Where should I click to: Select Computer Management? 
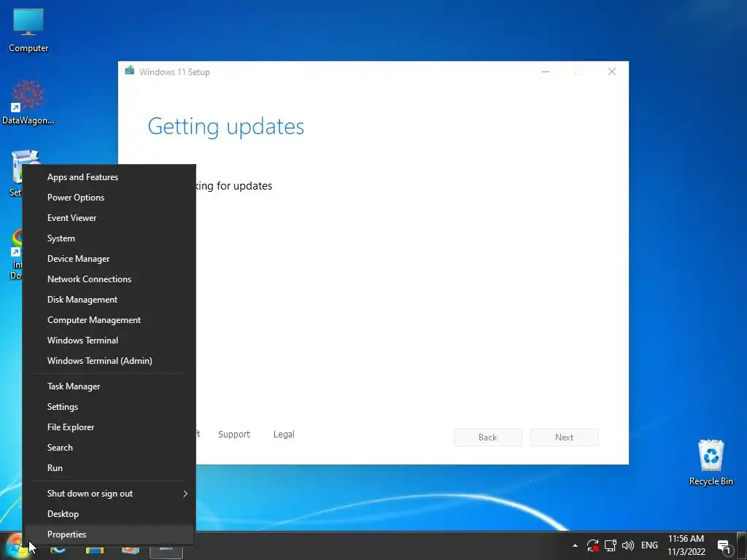pyautogui.click(x=109, y=321)
